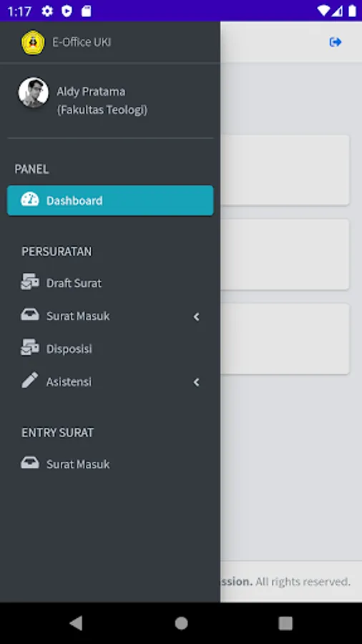Click the inbox icon under Entry Surat
Image resolution: width=362 pixels, height=644 pixels.
(x=30, y=463)
